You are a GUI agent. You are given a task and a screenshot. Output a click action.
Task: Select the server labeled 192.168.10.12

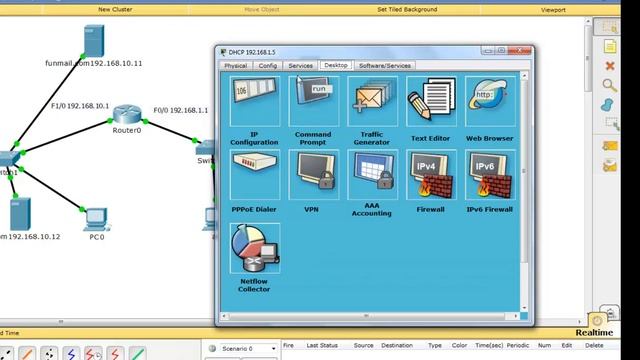(20, 214)
